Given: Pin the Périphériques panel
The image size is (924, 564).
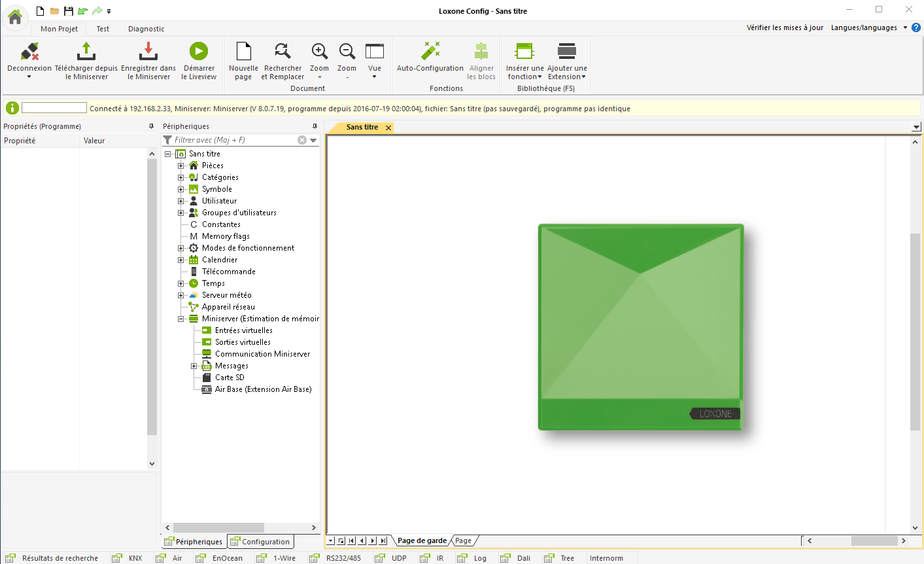Looking at the screenshot, I should 315,126.
